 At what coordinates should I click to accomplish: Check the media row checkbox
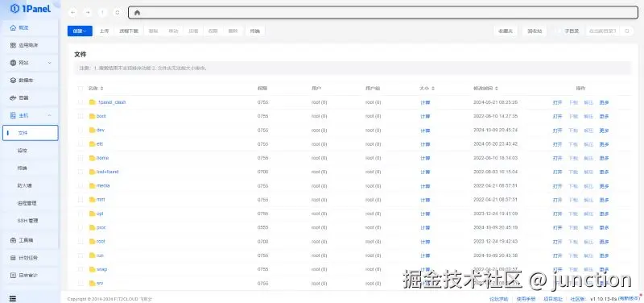(x=80, y=186)
